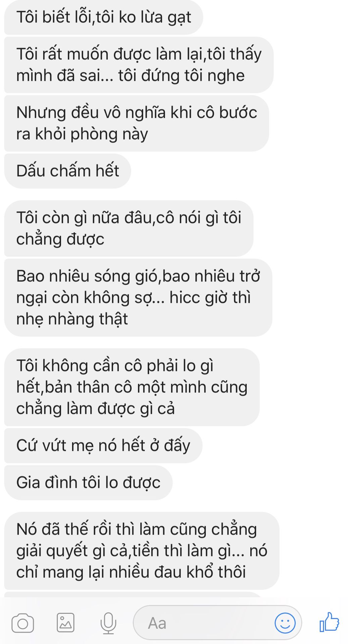348x644 pixels.
Task: Click the words 'nhẹ nhàng thật' in the chat
Action: (72, 319)
